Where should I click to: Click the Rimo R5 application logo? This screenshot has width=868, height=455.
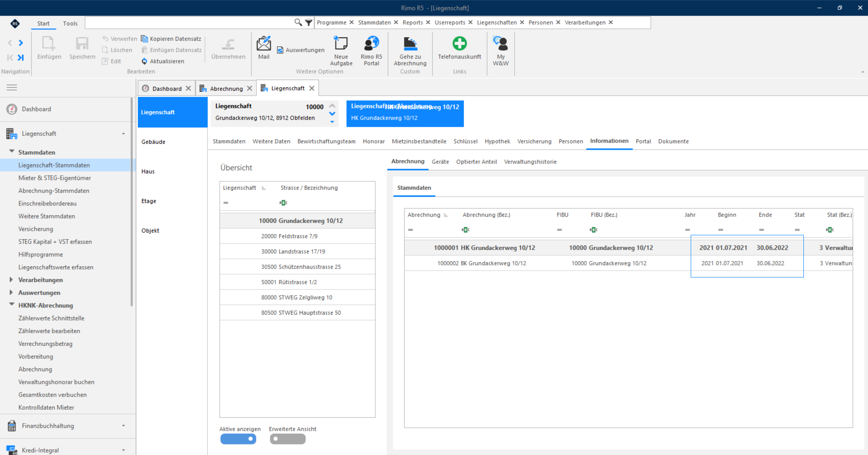(x=15, y=23)
